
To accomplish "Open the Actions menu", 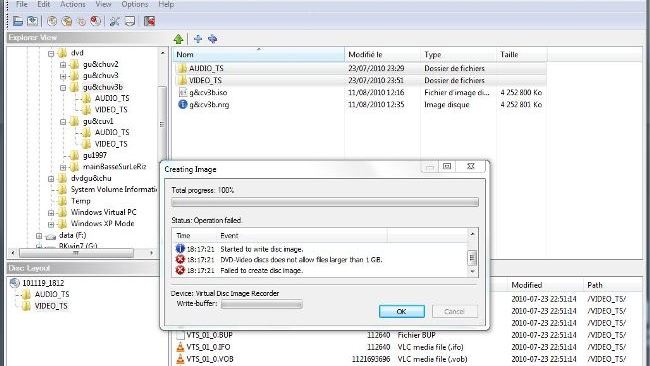I will (x=73, y=4).
